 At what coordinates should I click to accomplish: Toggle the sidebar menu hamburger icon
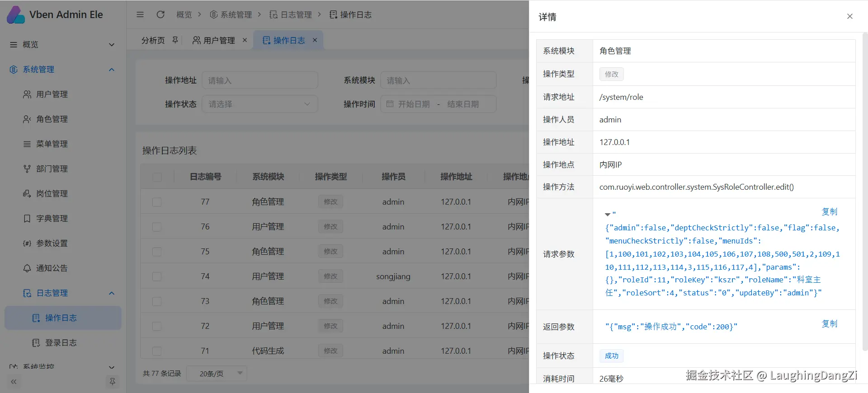[x=140, y=14]
